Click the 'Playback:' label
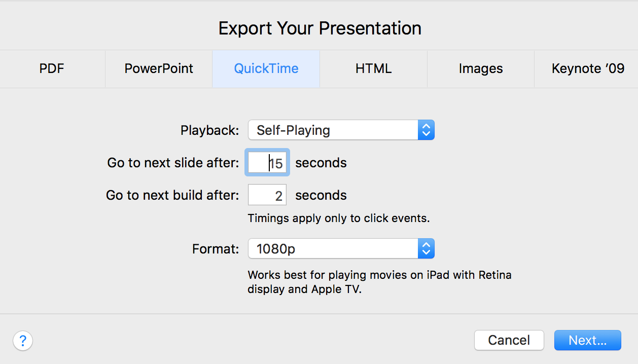The height and width of the screenshot is (364, 638). coord(210,130)
